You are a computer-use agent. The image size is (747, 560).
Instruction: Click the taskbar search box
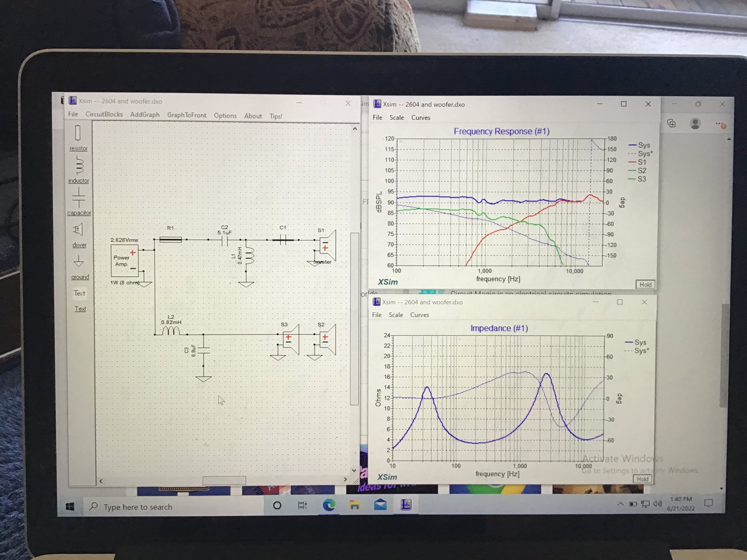click(x=173, y=506)
